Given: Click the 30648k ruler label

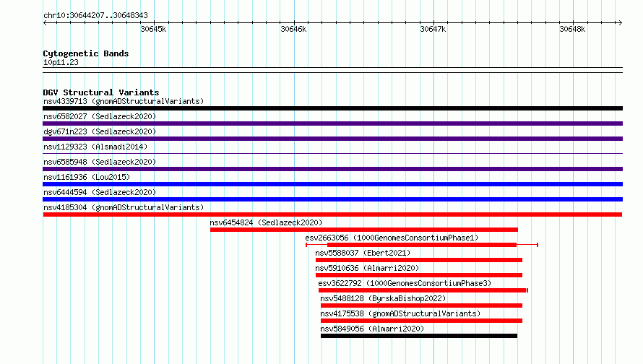Looking at the screenshot, I should pyautogui.click(x=572, y=29).
